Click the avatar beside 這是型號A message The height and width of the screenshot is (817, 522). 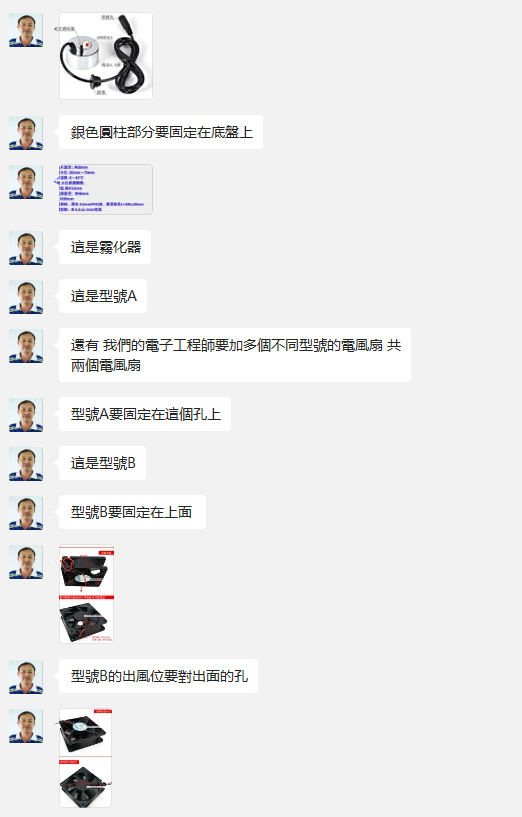[26, 298]
